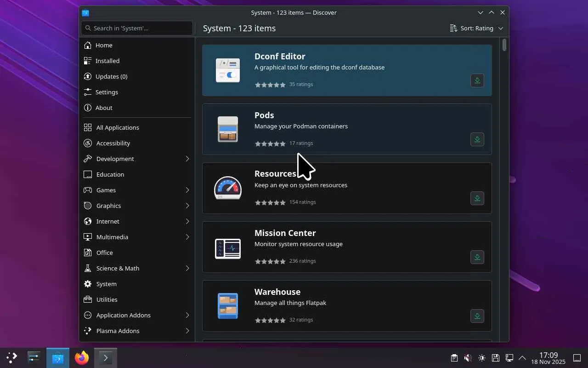Expand the Multimedia category chevron
Viewport: 588px width, 368px height.
187,237
